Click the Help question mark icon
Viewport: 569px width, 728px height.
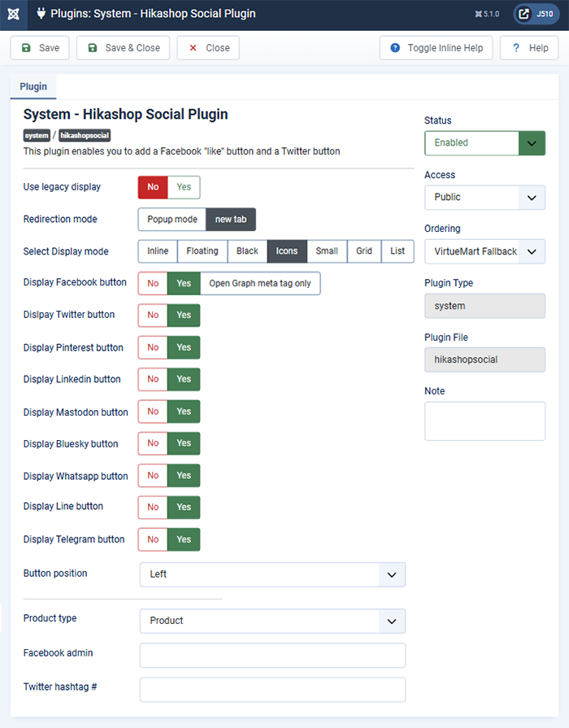pyautogui.click(x=516, y=48)
